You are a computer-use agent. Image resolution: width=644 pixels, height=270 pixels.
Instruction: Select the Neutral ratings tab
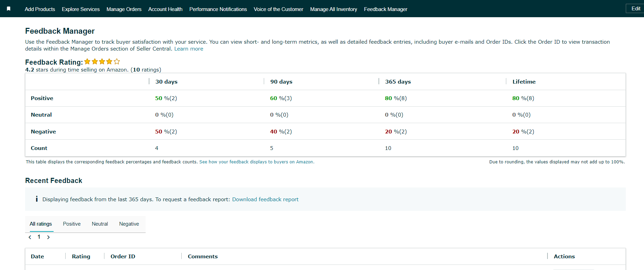pos(100,224)
